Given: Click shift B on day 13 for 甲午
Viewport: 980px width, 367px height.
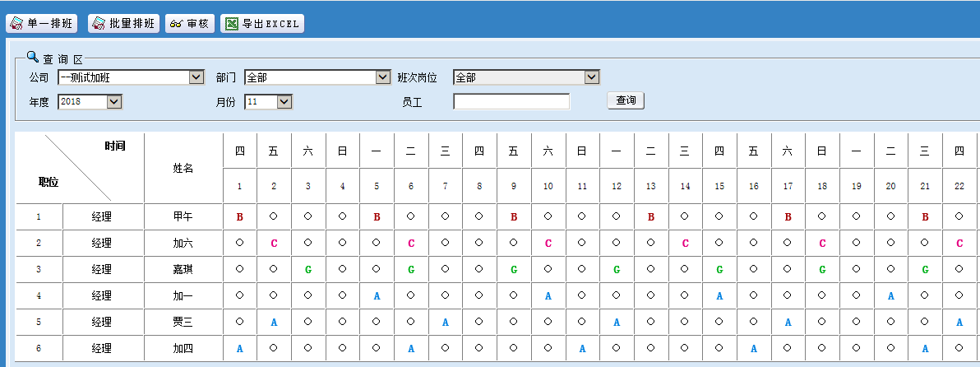Looking at the screenshot, I should tap(650, 217).
